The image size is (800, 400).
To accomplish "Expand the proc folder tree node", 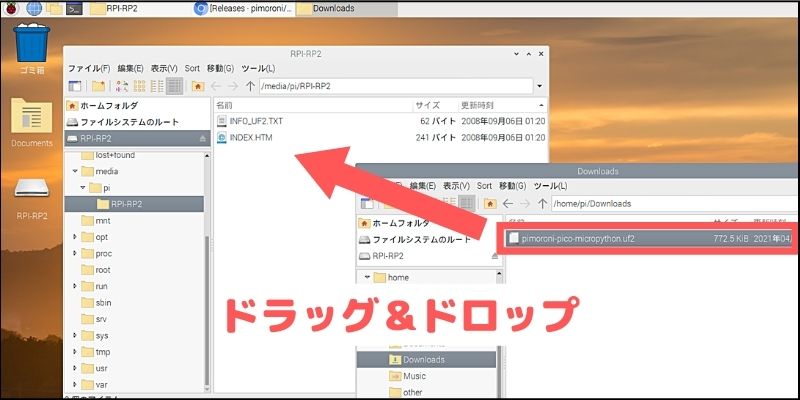I will coord(74,254).
